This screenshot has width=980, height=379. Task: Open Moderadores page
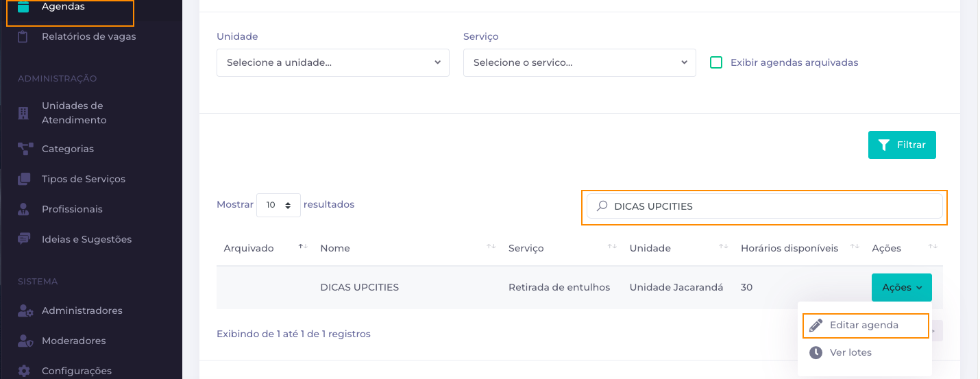pyautogui.click(x=73, y=341)
